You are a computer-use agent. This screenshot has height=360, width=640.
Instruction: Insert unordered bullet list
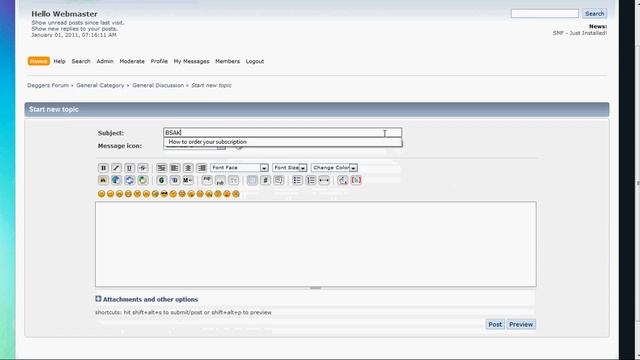(x=297, y=180)
